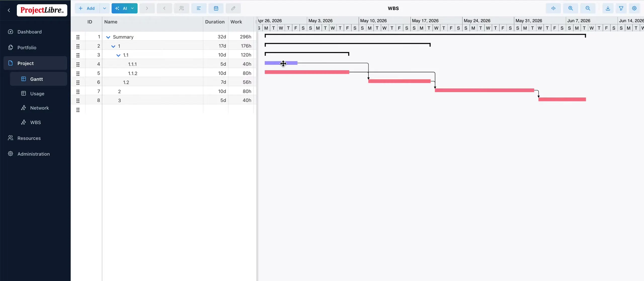Click drag handle for row 1.2
Screen dimensions: 644x281
[78, 83]
